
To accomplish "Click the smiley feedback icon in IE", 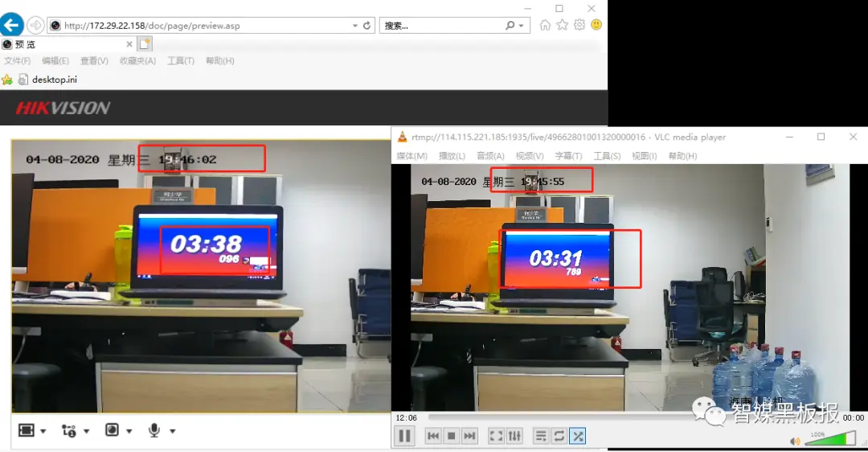I will [x=596, y=25].
